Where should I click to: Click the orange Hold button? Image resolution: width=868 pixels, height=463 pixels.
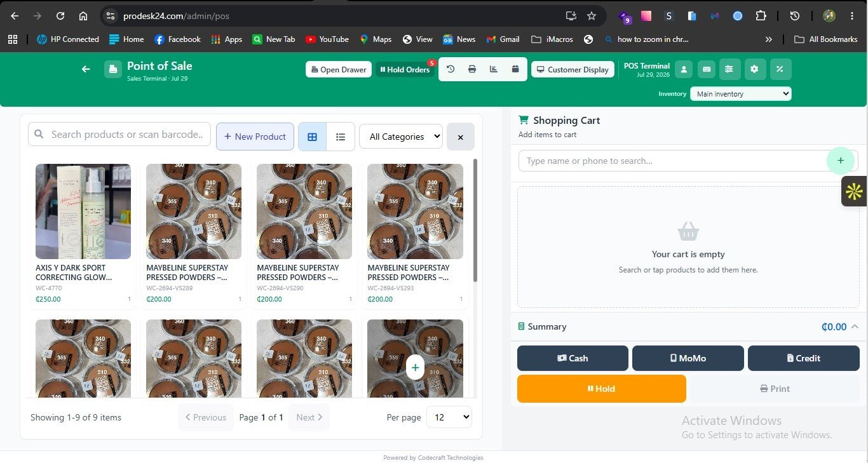(x=602, y=389)
